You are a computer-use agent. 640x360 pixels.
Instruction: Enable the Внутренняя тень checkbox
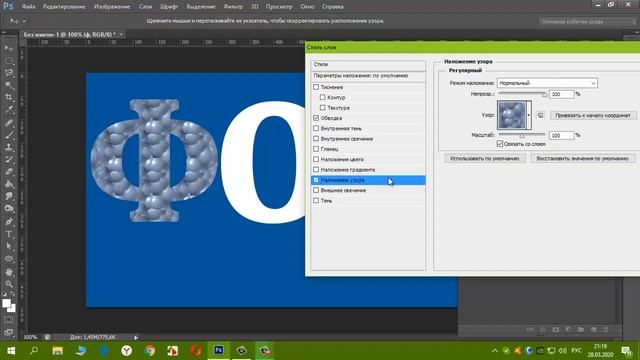[316, 128]
